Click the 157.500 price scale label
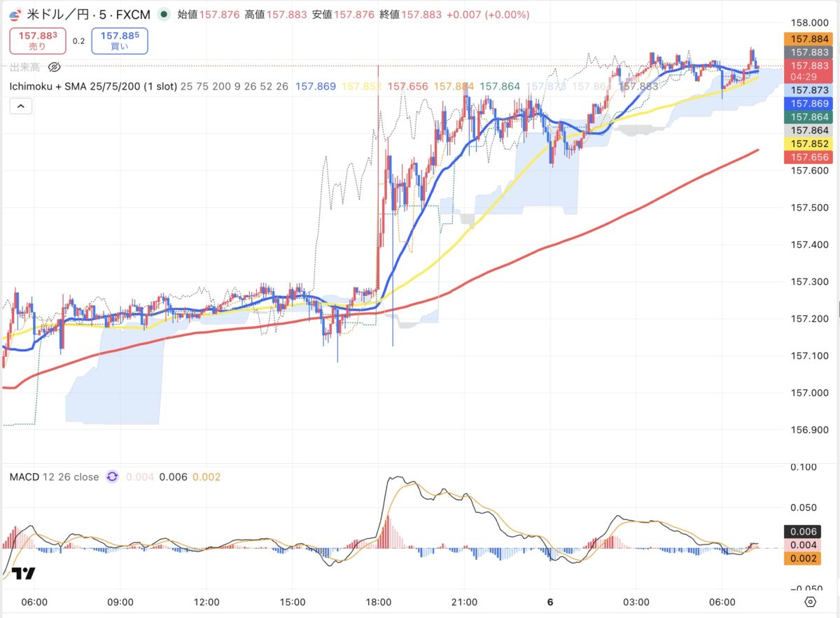This screenshot has width=840, height=618. [x=810, y=208]
